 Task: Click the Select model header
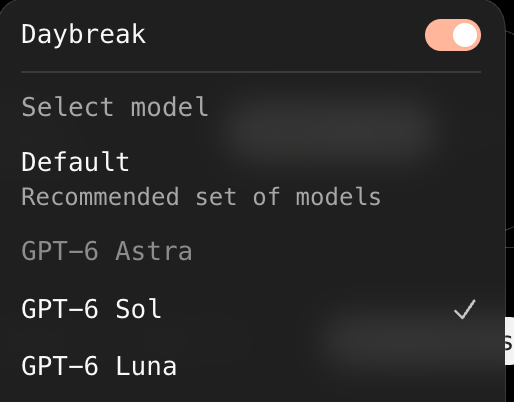[x=115, y=107]
